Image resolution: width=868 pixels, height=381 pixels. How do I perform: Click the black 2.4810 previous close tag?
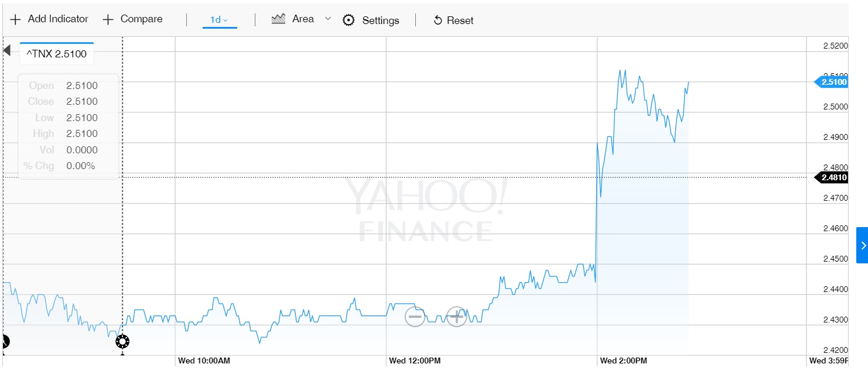coord(833,177)
